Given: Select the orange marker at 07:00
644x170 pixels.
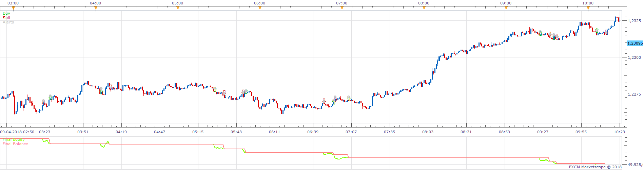Looking at the screenshot, I should (342, 8).
